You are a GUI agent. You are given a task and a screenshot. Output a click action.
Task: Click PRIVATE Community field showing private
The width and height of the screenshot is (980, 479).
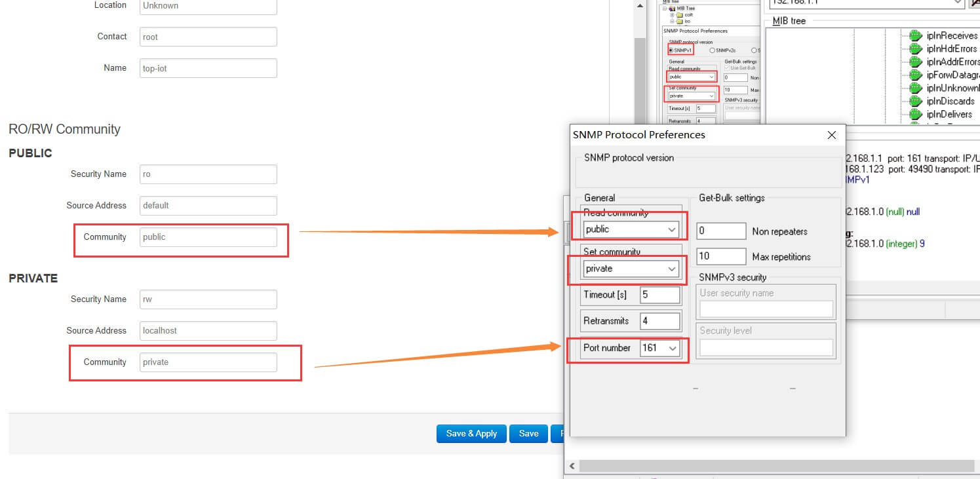click(208, 362)
